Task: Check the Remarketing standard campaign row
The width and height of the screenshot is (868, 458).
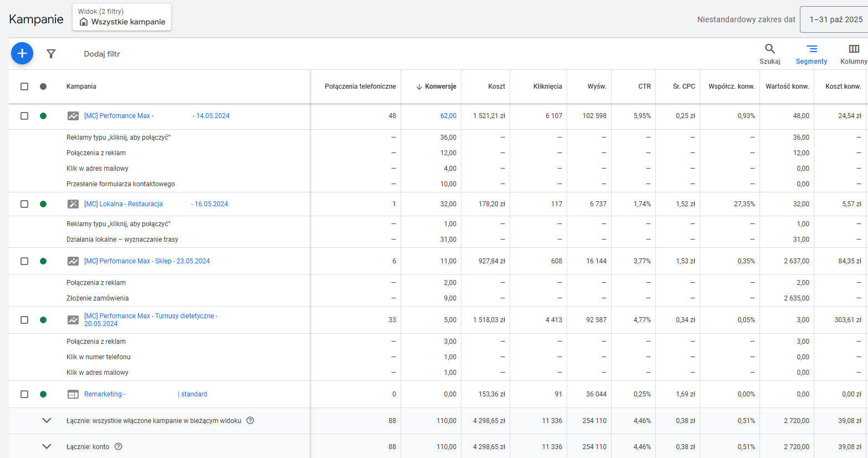Action: tap(24, 394)
